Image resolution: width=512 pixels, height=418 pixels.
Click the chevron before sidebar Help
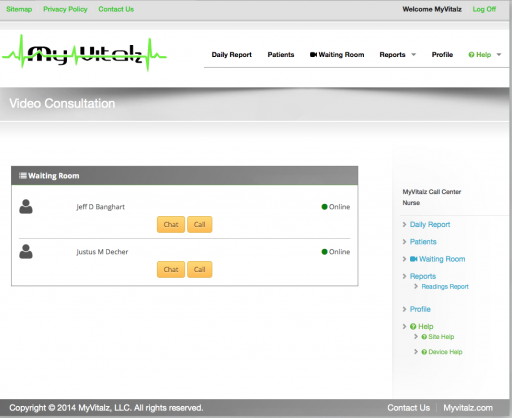(x=404, y=326)
